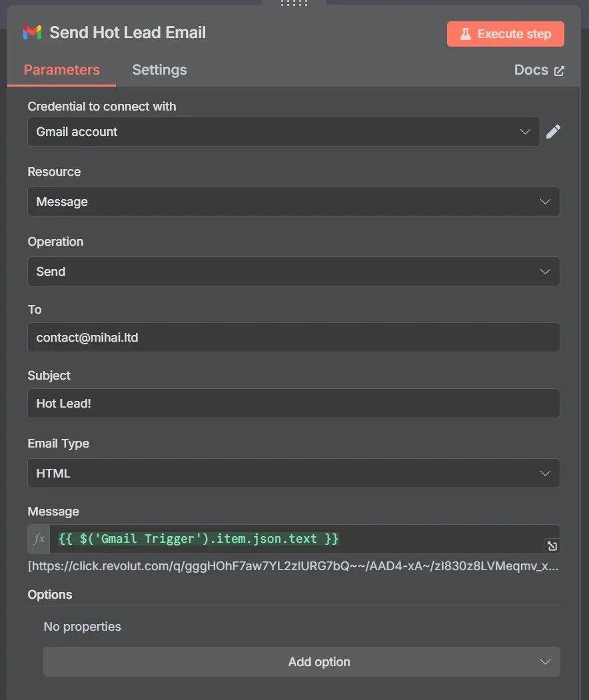Viewport: 589px width, 700px height.
Task: Click the To field with contact@mihai.ltd
Action: (293, 338)
